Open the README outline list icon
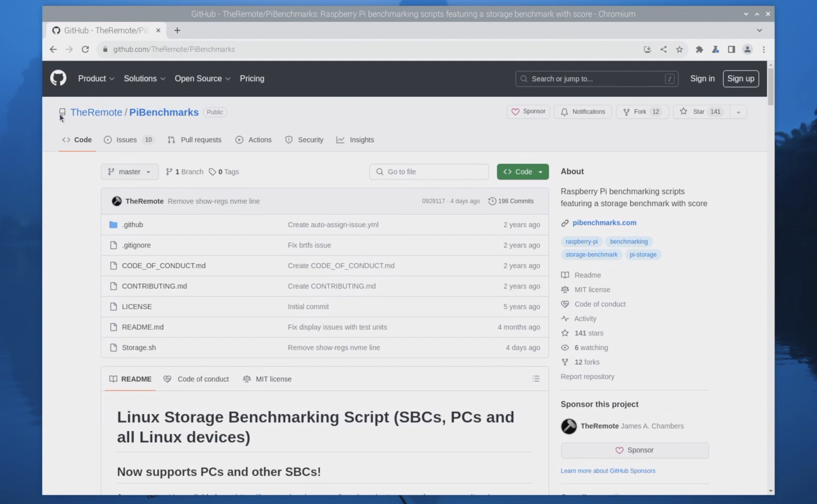 pyautogui.click(x=536, y=379)
